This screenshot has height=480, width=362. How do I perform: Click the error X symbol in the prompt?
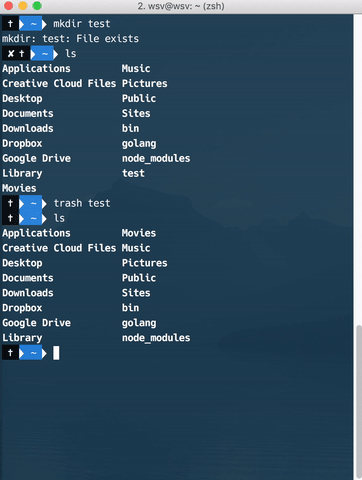point(11,54)
